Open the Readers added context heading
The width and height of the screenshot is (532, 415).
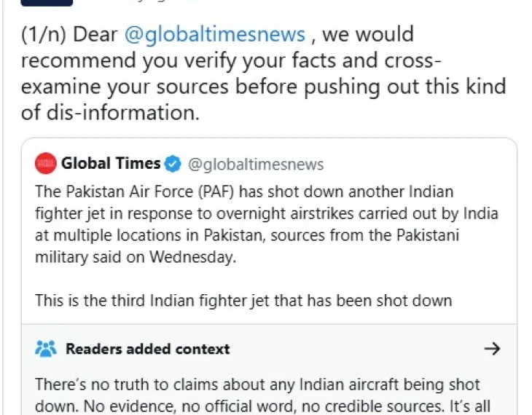click(x=148, y=349)
